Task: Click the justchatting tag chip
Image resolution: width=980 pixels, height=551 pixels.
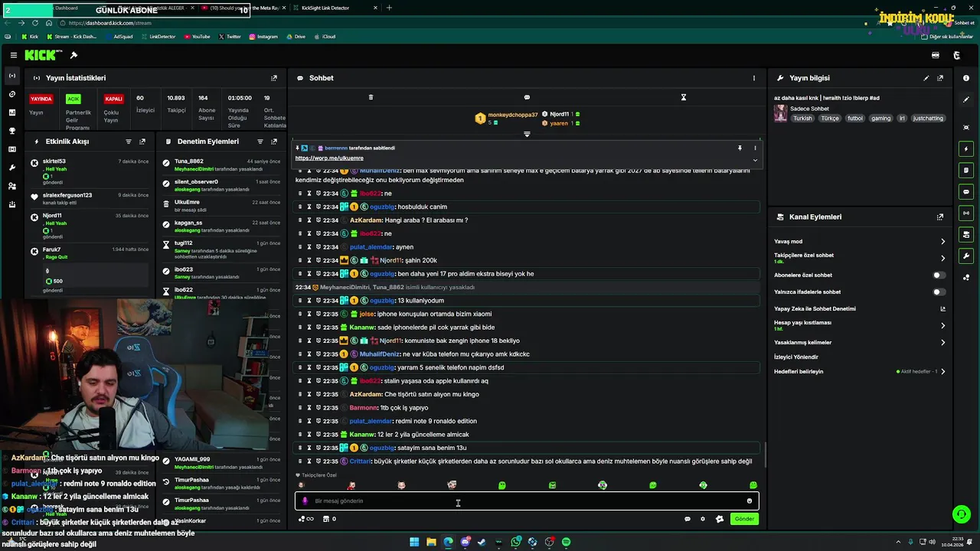Action: [928, 119]
